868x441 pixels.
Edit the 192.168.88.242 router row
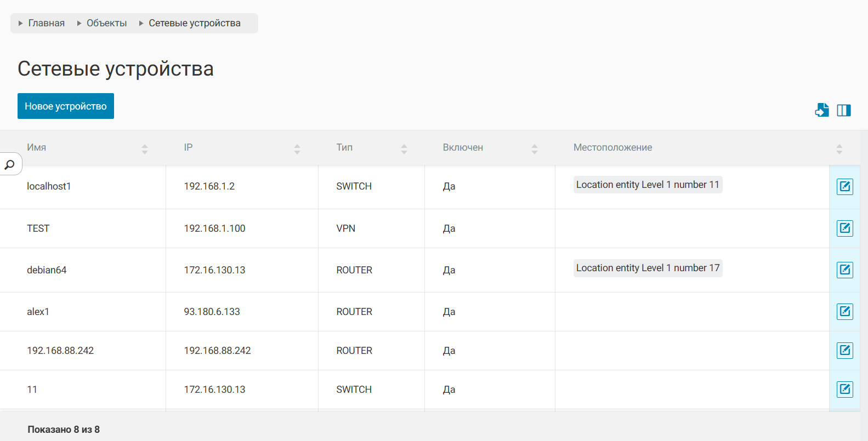tap(844, 351)
